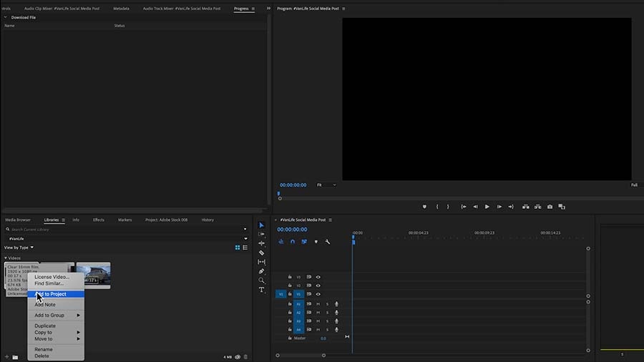Collapse the Videos section
Image resolution: width=644 pixels, height=362 pixels.
[x=6, y=258]
